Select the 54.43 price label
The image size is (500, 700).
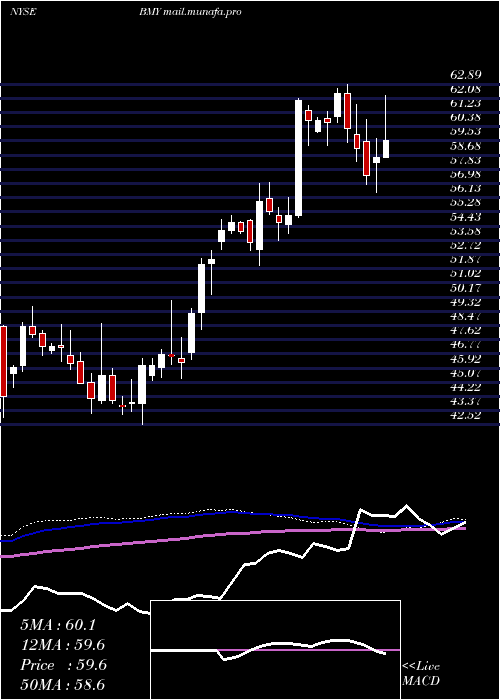point(468,217)
